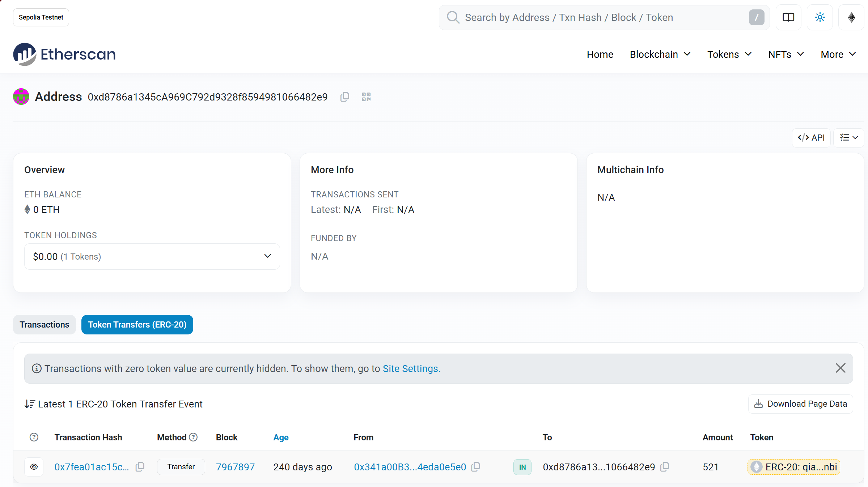Screen dimensions: 868x487
Task: Copy the transaction hash 0x7fea01ac15c
Action: [140, 467]
